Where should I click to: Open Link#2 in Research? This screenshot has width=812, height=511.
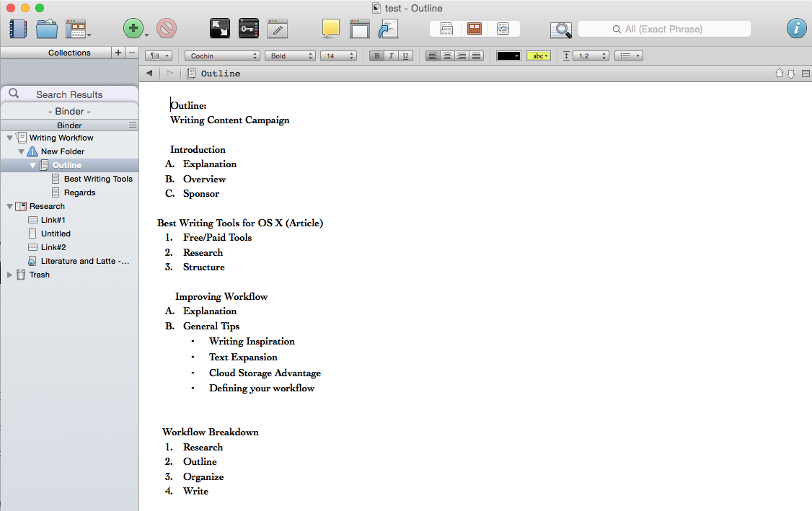click(x=53, y=247)
